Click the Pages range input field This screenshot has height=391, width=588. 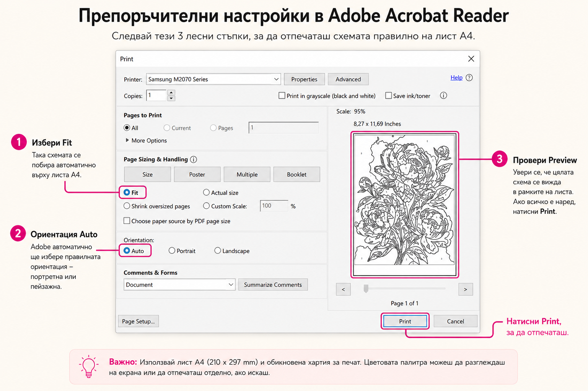point(283,128)
